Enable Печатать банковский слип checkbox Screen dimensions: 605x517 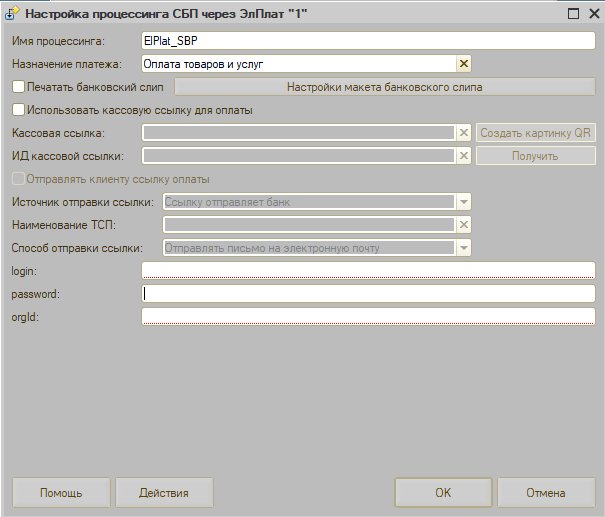(18, 87)
